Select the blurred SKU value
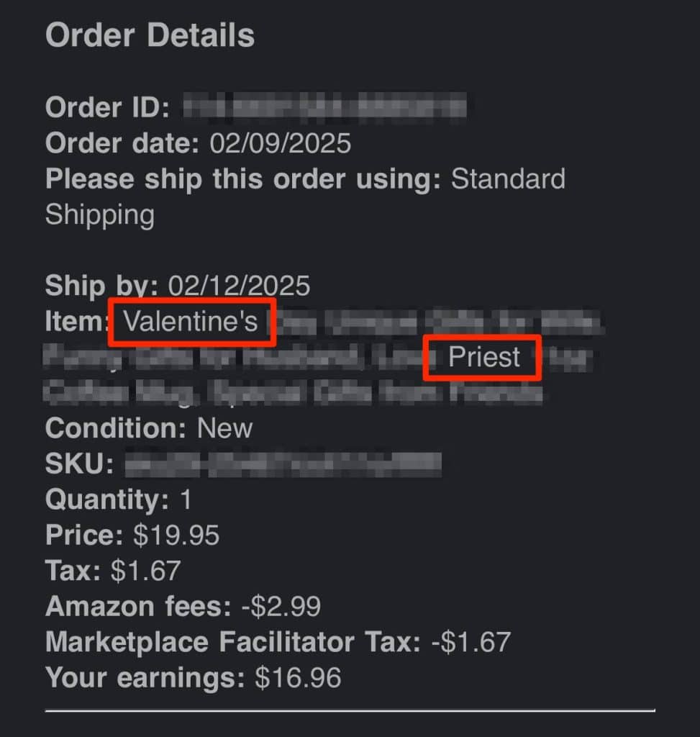 283,464
